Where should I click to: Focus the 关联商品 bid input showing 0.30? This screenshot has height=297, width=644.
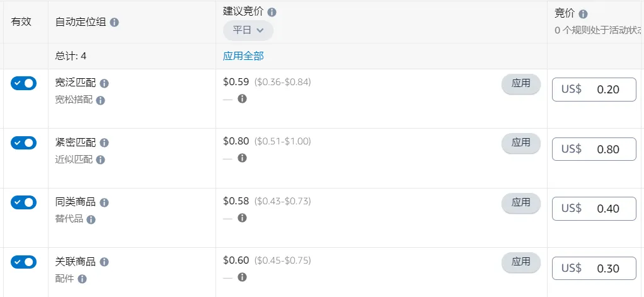click(594, 268)
